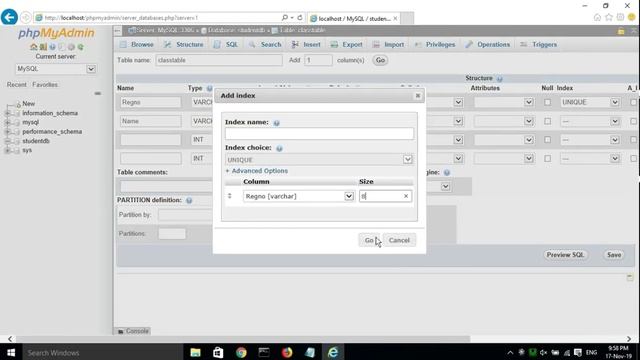Switch to the Browse tab
This screenshot has width=640, height=360.
[137, 44]
